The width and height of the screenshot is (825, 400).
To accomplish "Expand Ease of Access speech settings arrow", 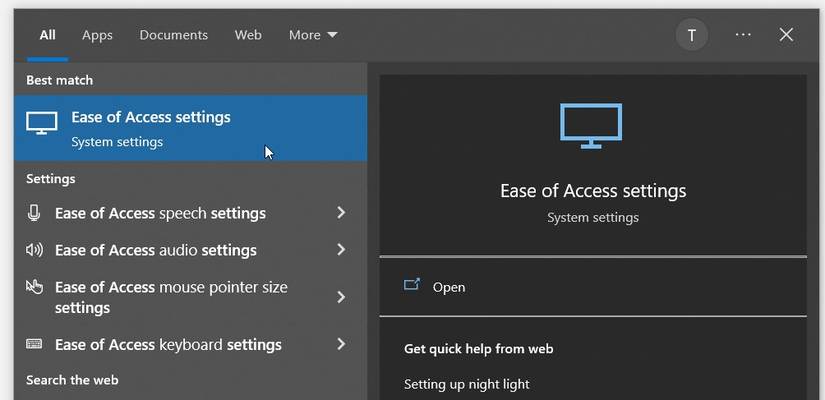I will 341,213.
